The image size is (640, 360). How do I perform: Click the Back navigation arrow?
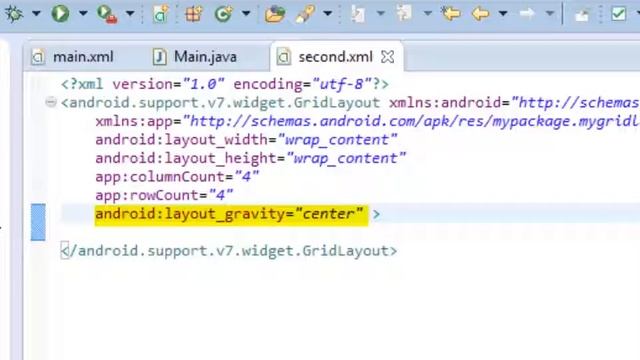(480, 14)
